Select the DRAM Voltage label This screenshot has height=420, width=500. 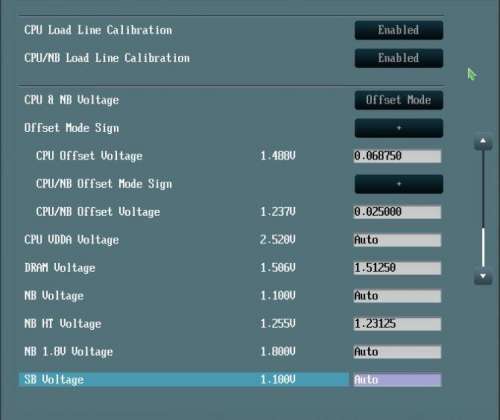tap(60, 268)
